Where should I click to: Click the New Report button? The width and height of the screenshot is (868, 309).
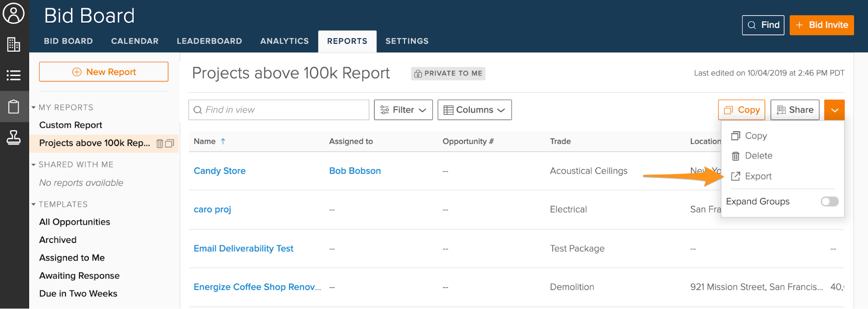(104, 72)
